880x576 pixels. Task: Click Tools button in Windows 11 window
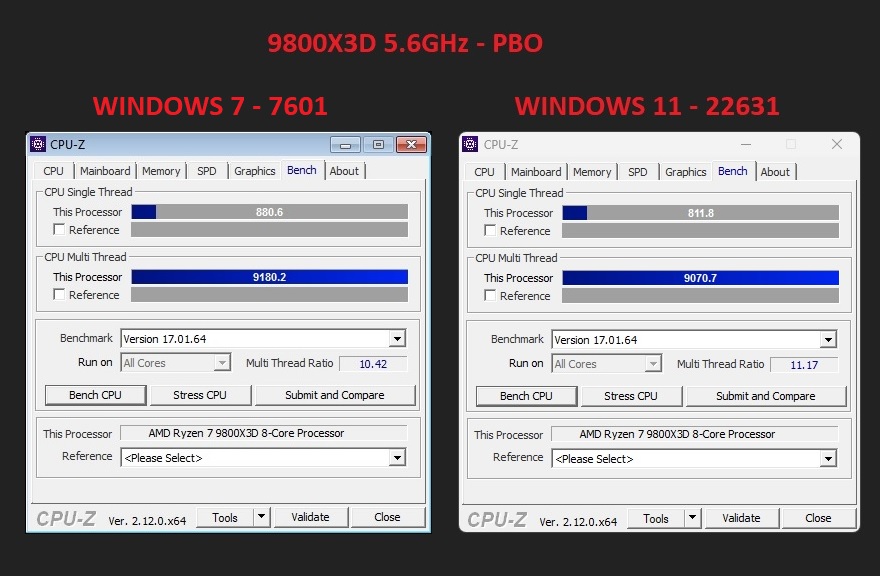coord(656,518)
